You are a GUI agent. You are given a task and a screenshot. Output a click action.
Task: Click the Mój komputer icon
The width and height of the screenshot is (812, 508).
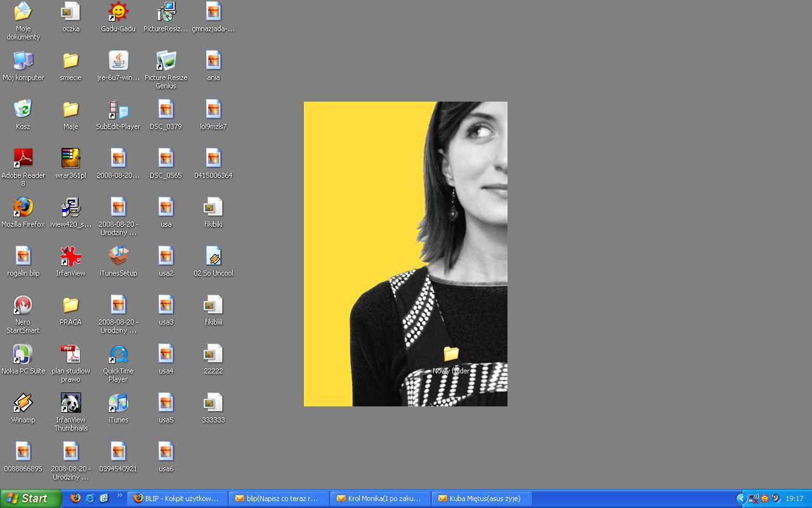[x=23, y=61]
